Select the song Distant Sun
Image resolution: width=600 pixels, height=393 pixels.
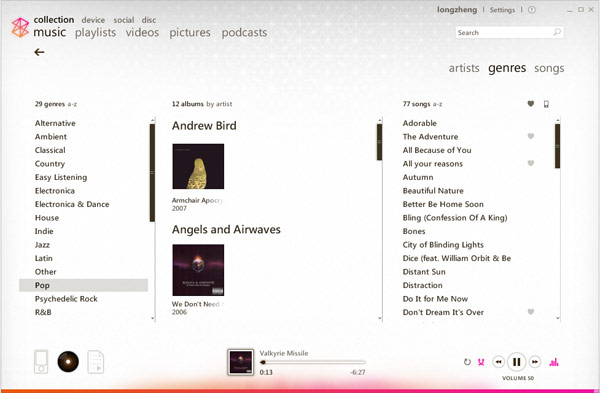(x=424, y=272)
